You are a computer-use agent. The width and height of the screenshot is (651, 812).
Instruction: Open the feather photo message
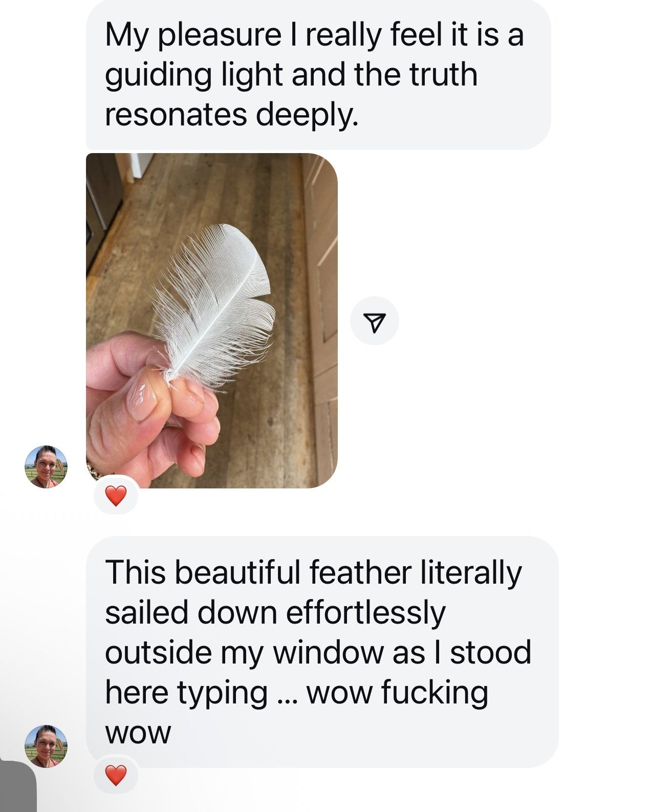coord(211,320)
